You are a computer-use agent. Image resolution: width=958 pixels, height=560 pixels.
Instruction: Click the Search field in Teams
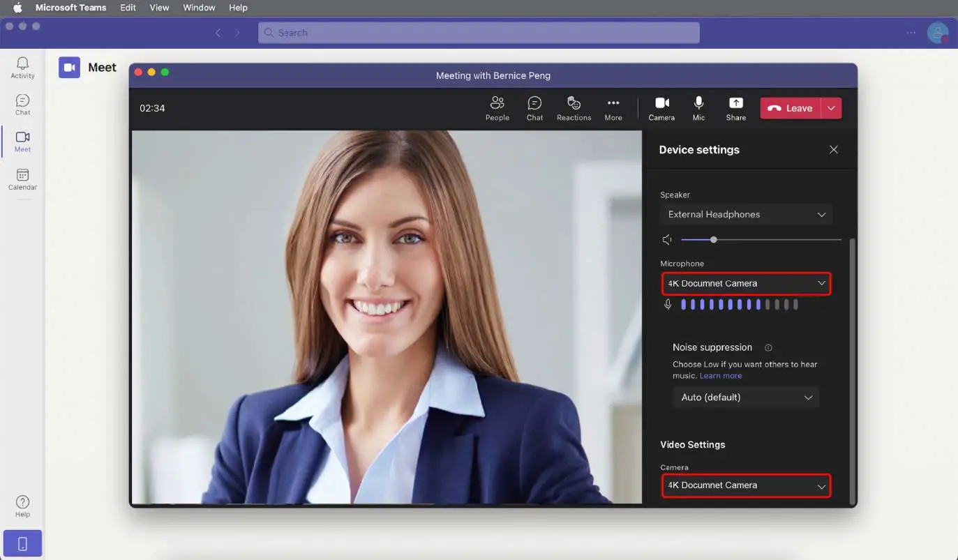479,33
